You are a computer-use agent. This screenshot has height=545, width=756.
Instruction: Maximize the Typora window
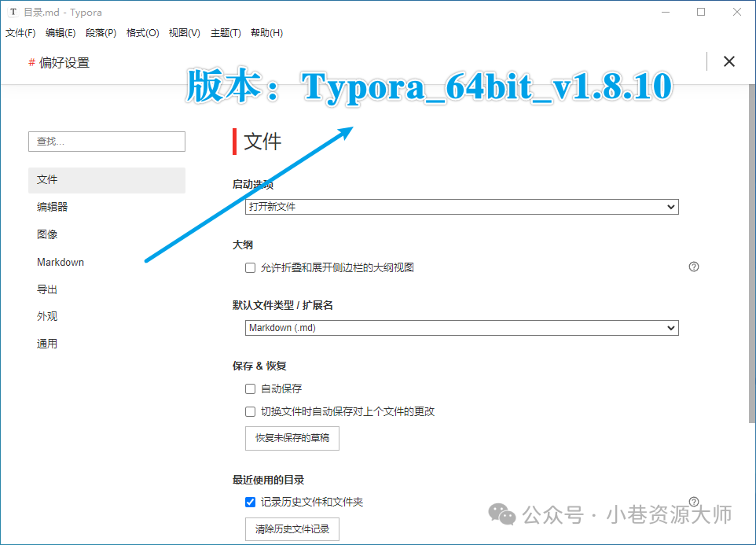(701, 12)
